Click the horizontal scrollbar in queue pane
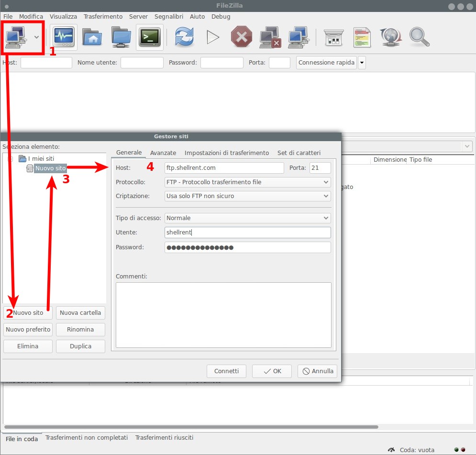476x455 pixels. click(191, 427)
